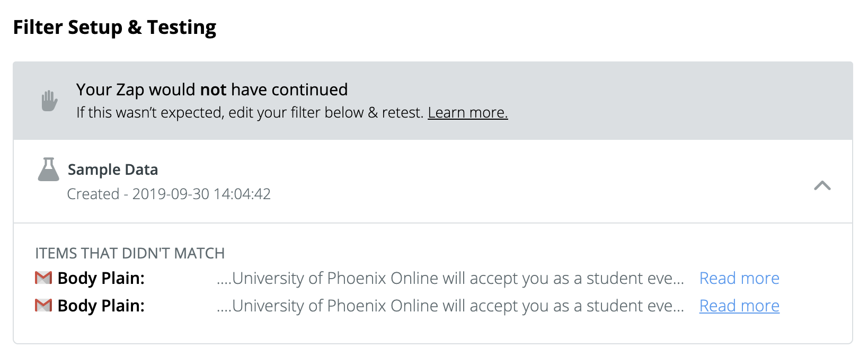Select the first Body Plain label
The image size is (868, 357).
pyautogui.click(x=101, y=278)
